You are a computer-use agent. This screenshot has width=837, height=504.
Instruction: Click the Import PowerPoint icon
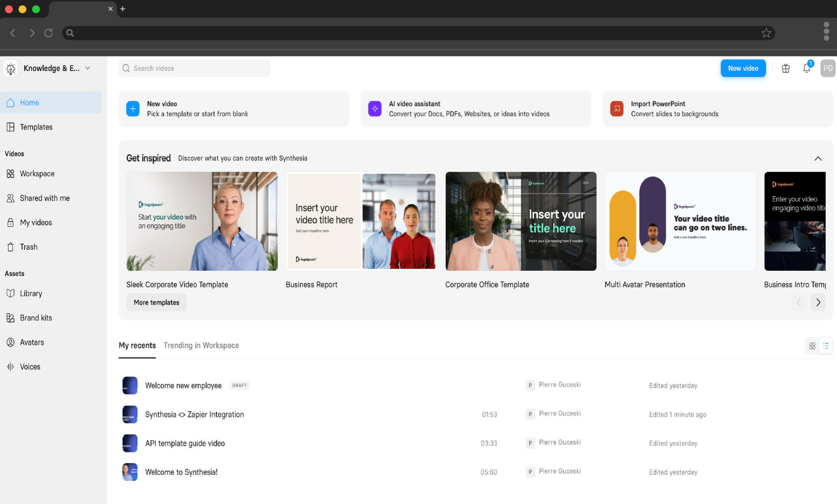pos(617,109)
